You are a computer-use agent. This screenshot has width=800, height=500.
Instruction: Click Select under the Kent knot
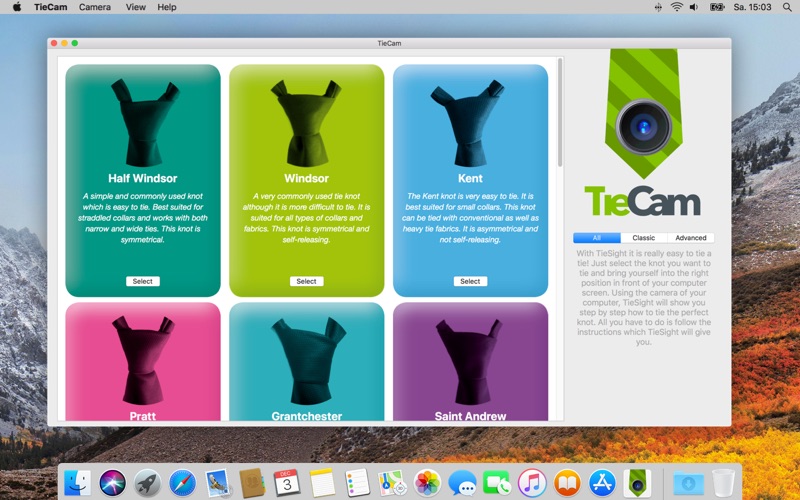coord(470,281)
